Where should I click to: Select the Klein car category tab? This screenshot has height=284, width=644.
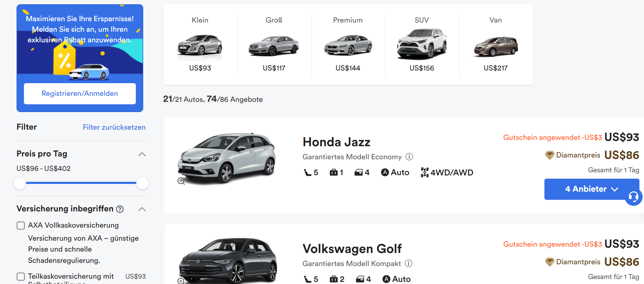pos(200,44)
